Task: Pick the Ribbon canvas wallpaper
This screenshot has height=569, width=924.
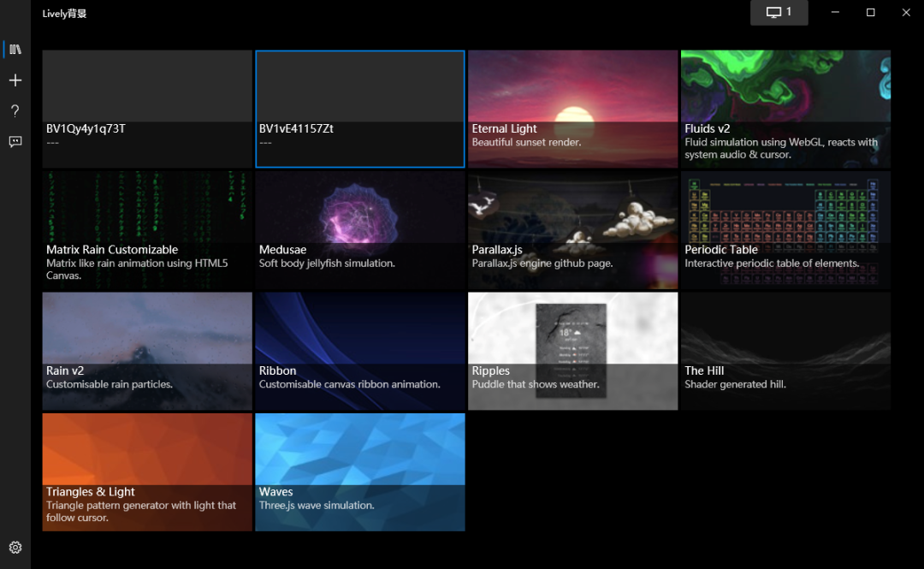Action: 360,351
